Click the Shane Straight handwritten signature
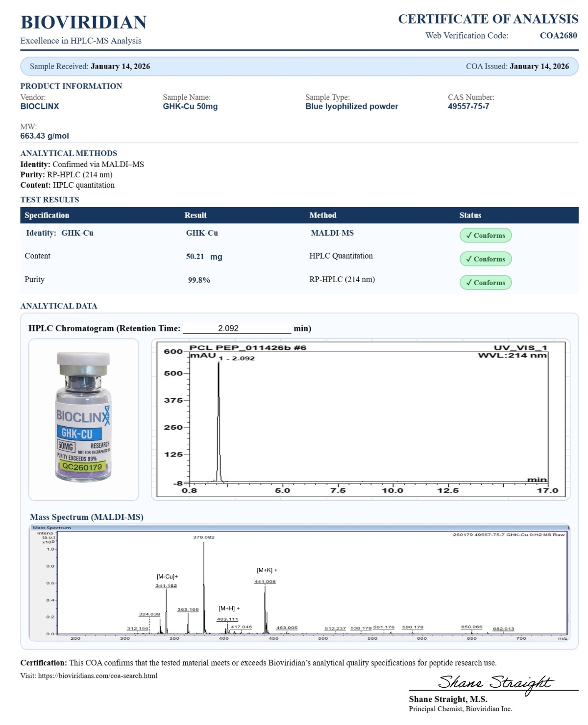 coord(495,682)
